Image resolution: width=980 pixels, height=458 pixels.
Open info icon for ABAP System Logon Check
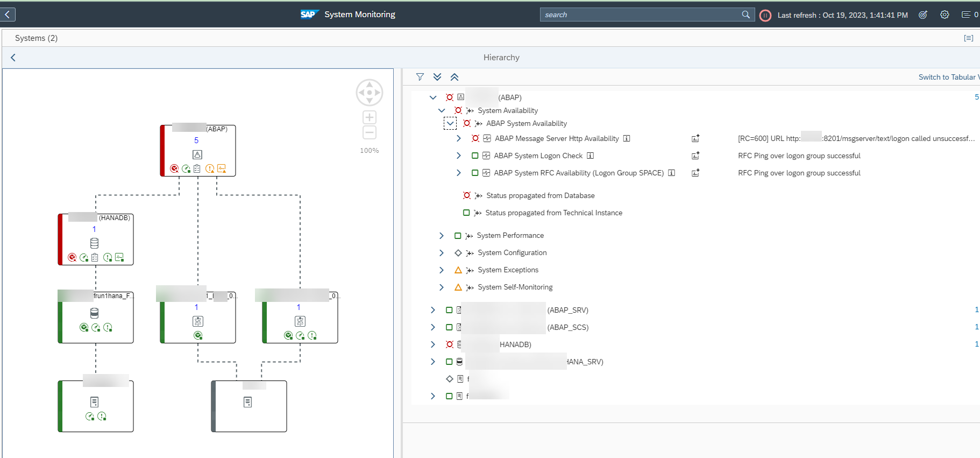[x=590, y=156]
